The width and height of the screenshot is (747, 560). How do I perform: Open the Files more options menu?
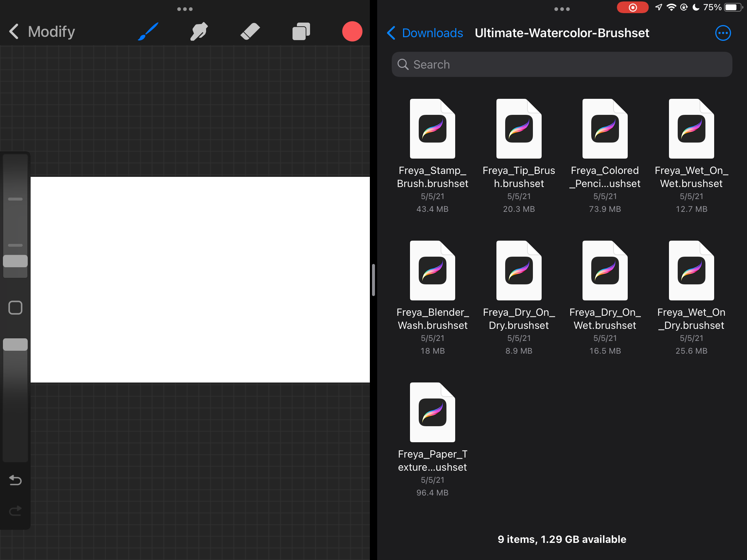pyautogui.click(x=723, y=33)
